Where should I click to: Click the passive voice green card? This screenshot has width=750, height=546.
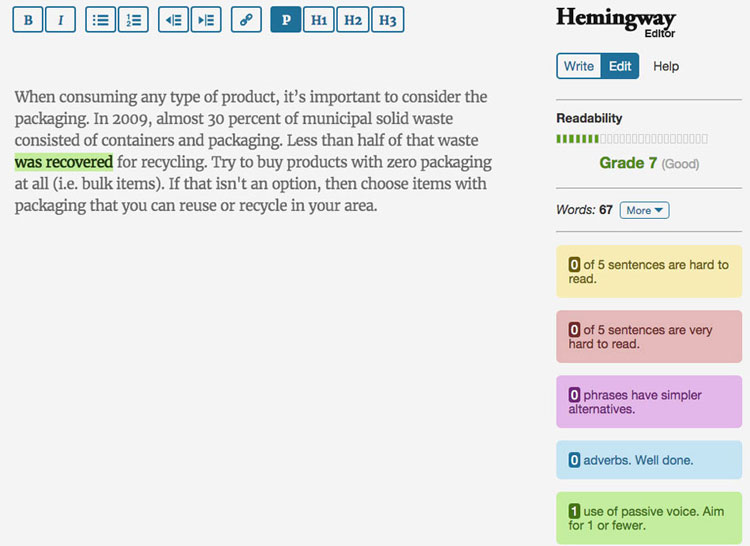[x=649, y=518]
